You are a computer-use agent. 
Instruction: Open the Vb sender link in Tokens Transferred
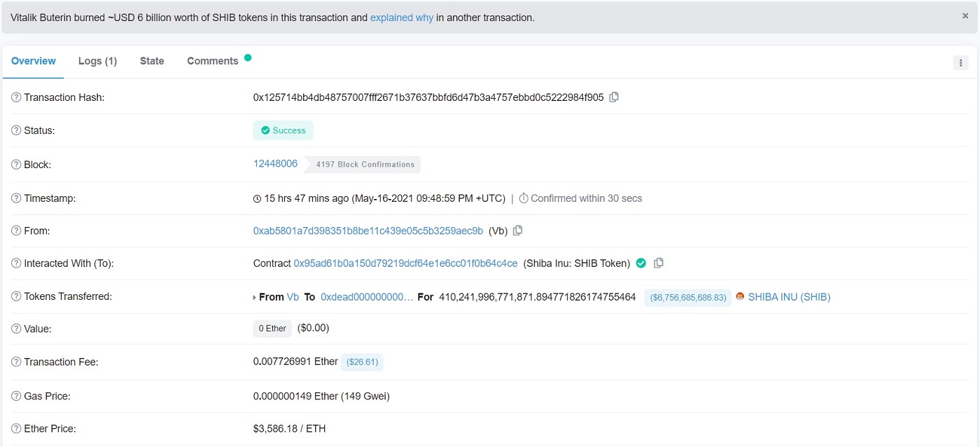tap(293, 297)
